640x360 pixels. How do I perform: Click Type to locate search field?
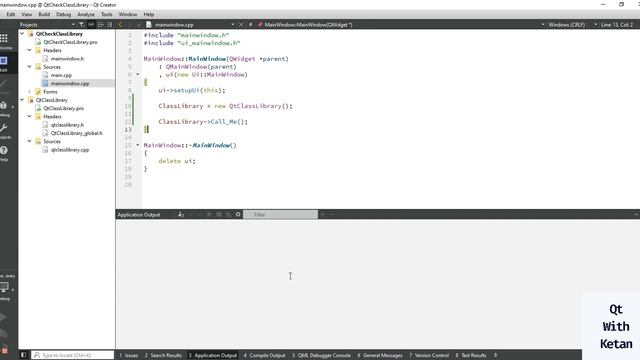[73, 355]
